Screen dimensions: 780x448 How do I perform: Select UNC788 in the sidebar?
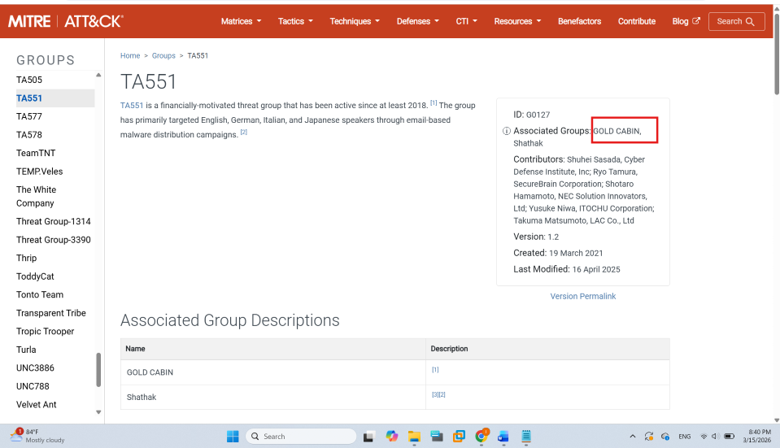33,386
